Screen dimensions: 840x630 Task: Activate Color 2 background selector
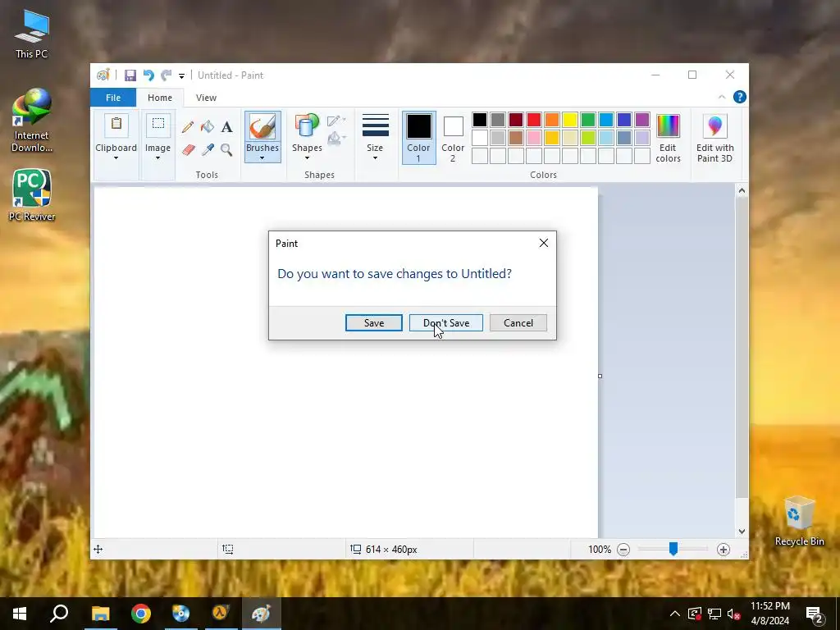tap(453, 137)
